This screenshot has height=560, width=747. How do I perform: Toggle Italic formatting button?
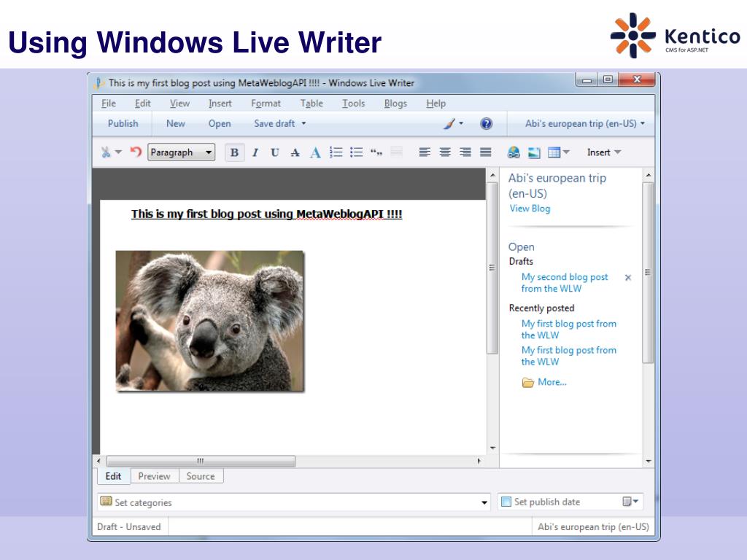[x=255, y=152]
